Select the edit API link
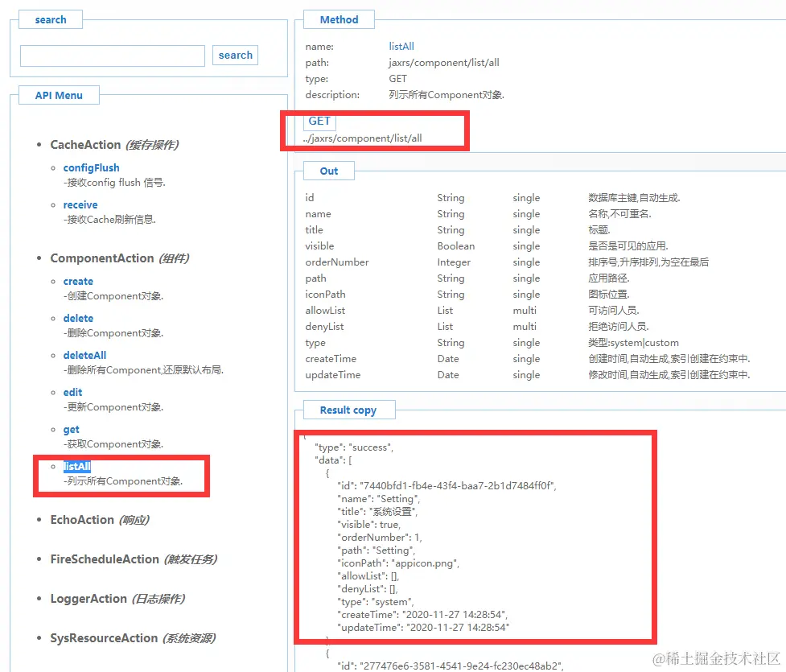786x672 pixels. pyautogui.click(x=72, y=393)
